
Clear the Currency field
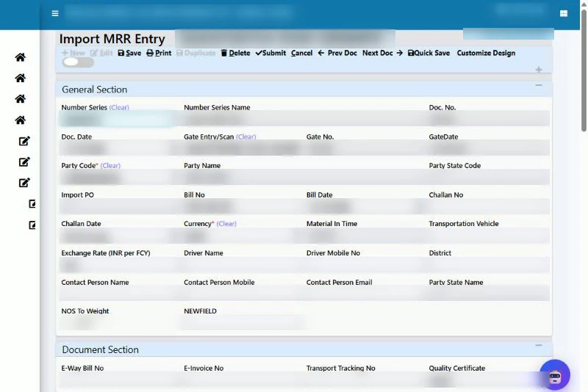click(226, 224)
